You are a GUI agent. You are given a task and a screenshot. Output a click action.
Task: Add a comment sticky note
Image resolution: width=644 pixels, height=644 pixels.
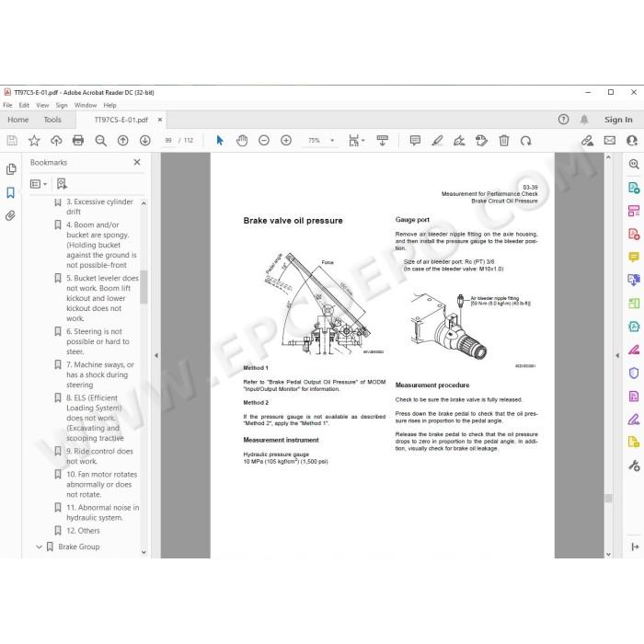pos(415,141)
